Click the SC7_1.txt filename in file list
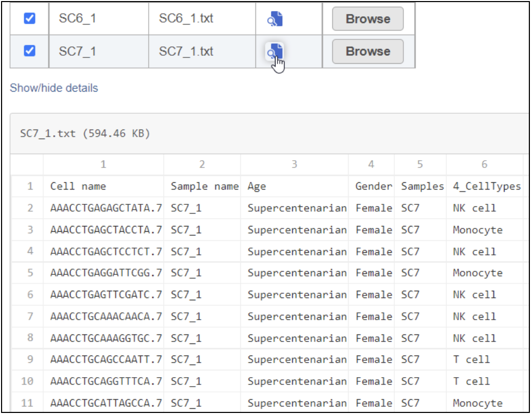This screenshot has width=532, height=414. (186, 52)
